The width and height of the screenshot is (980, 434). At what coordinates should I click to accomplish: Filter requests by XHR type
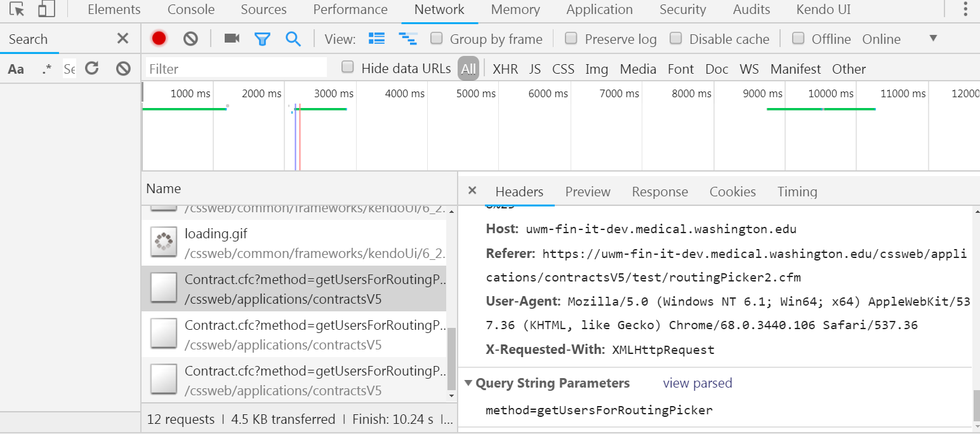[x=505, y=69]
